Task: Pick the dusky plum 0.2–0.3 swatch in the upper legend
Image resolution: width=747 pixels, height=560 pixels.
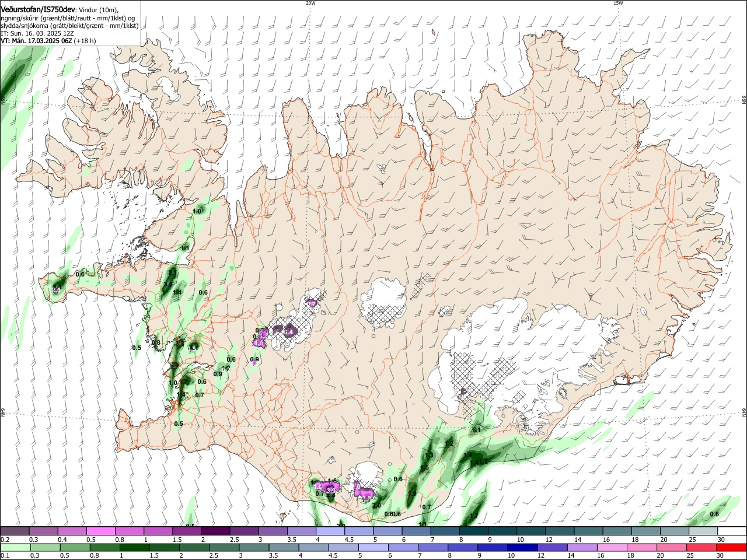Action: click(15, 531)
